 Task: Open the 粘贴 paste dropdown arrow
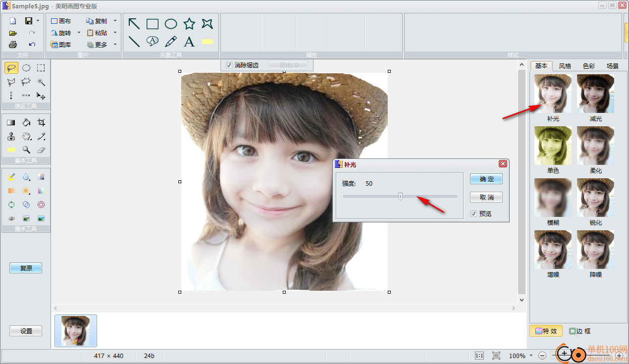coord(115,33)
